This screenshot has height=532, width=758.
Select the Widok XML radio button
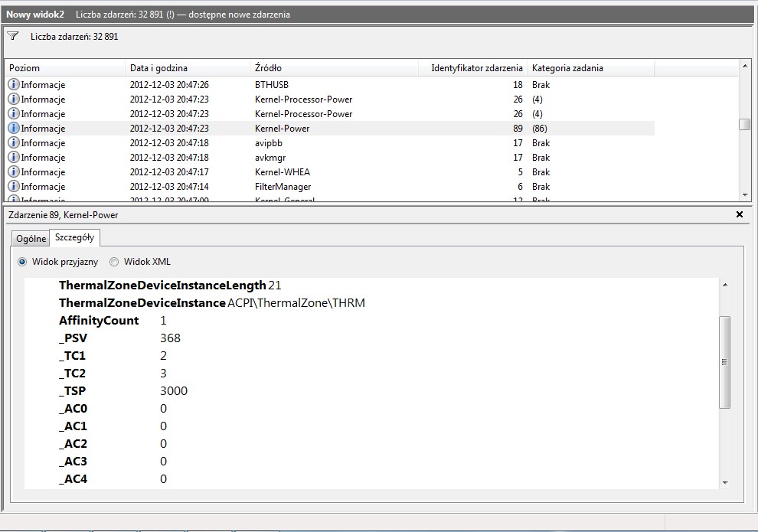(x=114, y=262)
